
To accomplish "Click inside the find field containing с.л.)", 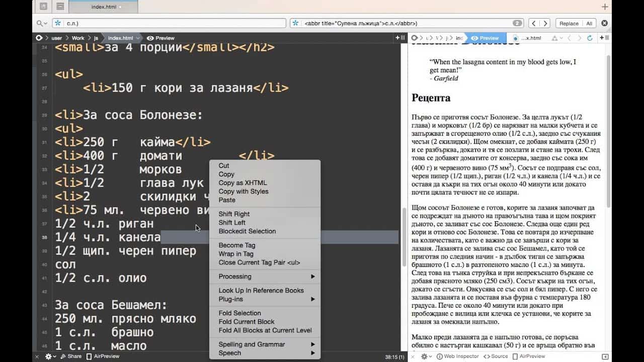I will (151, 23).
